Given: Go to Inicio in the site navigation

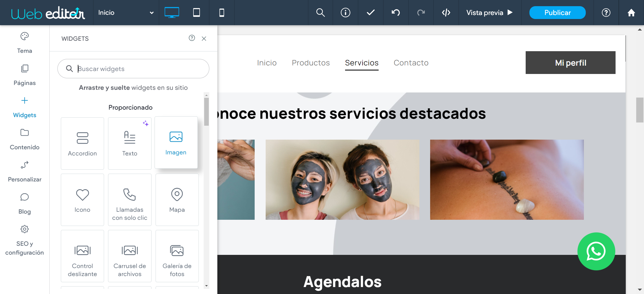Looking at the screenshot, I should click(x=267, y=63).
